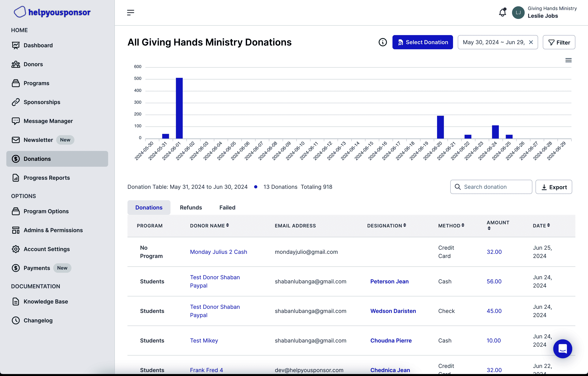Open the chart options menu icon
This screenshot has width=588, height=376.
568,60
